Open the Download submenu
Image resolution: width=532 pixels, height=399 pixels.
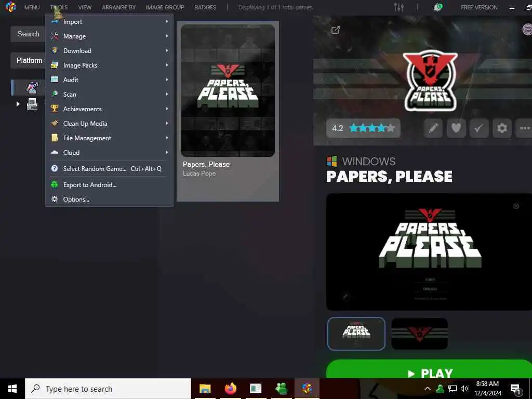click(109, 51)
